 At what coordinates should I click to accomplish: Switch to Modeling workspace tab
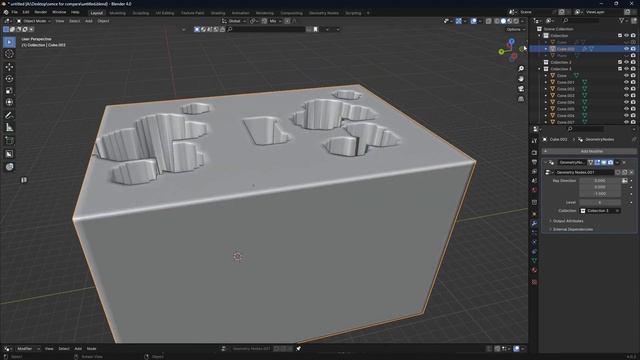pyautogui.click(x=117, y=13)
